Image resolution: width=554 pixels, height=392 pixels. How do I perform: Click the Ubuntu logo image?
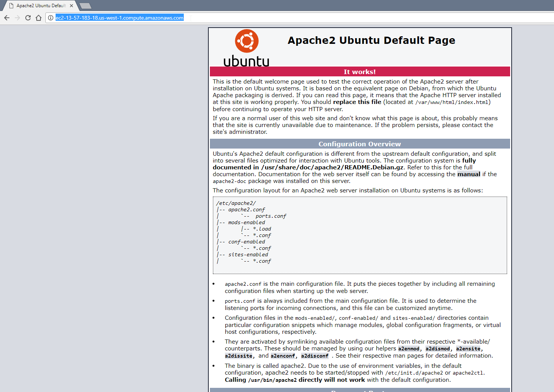[x=247, y=48]
